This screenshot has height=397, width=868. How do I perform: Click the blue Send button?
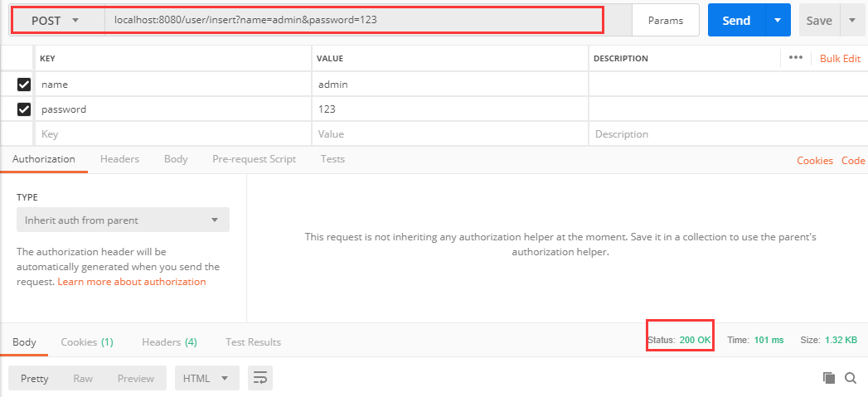(736, 21)
